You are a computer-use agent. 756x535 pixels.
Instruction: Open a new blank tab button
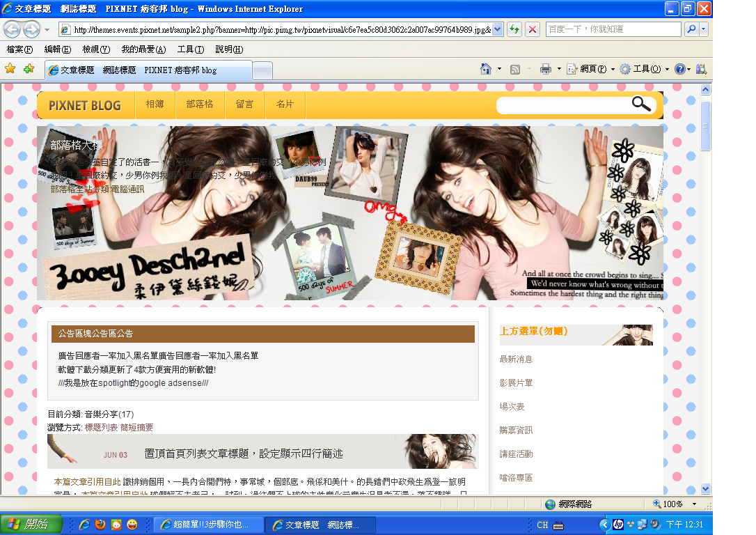(262, 71)
